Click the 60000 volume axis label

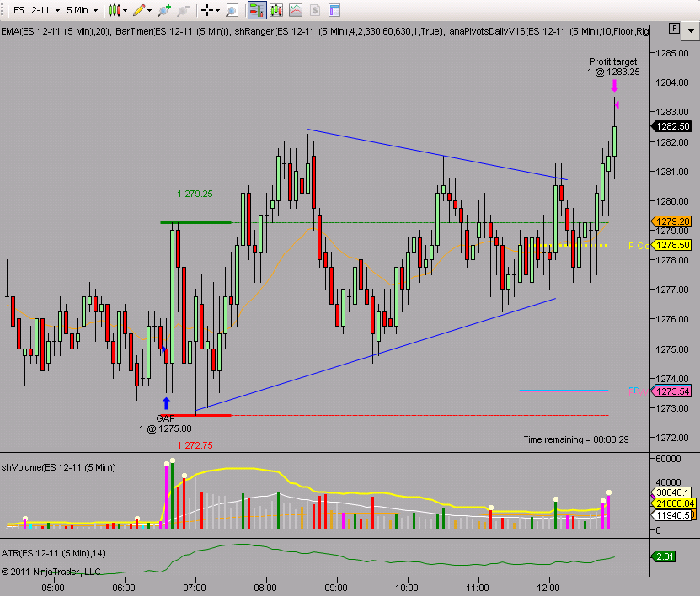coord(668,459)
